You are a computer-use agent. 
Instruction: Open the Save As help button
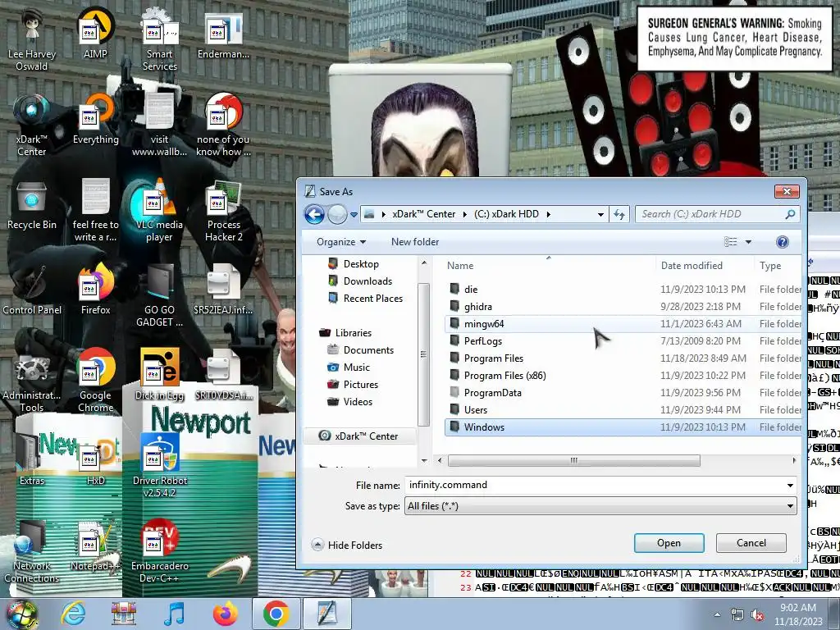(782, 242)
